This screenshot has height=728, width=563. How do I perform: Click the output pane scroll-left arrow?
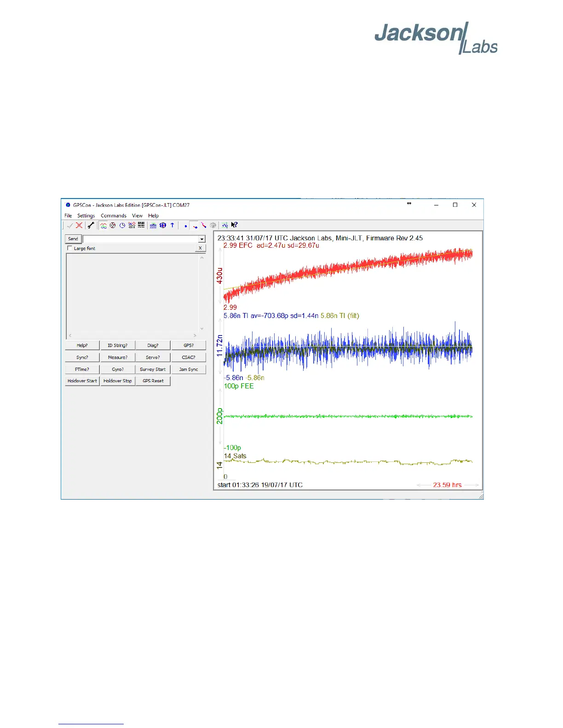tap(70, 336)
